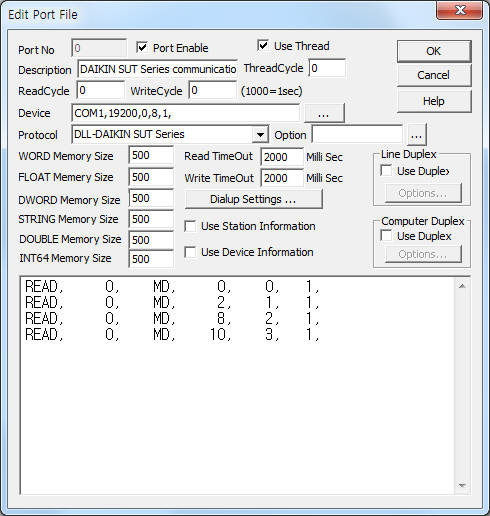Uncheck the Use Thread checkbox
This screenshot has width=490, height=516.
point(263,46)
